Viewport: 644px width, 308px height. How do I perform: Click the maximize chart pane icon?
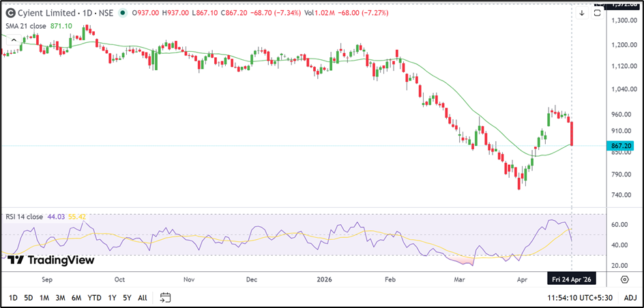click(597, 12)
